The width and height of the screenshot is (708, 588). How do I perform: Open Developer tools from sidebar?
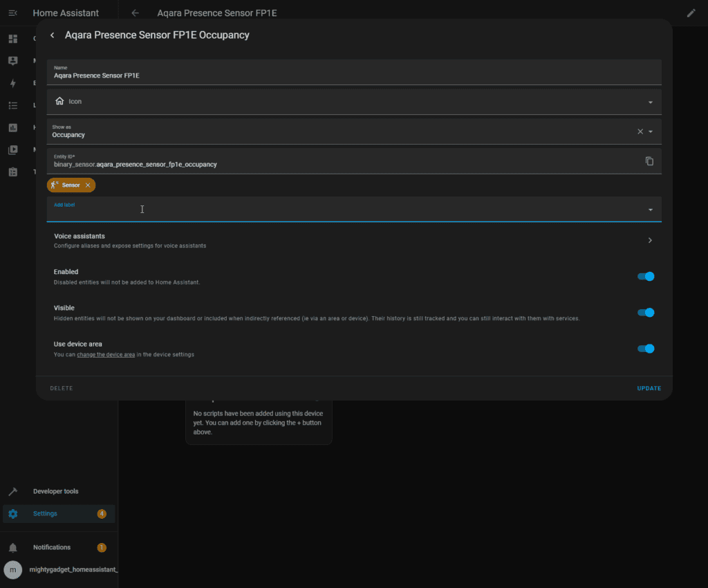(55, 492)
